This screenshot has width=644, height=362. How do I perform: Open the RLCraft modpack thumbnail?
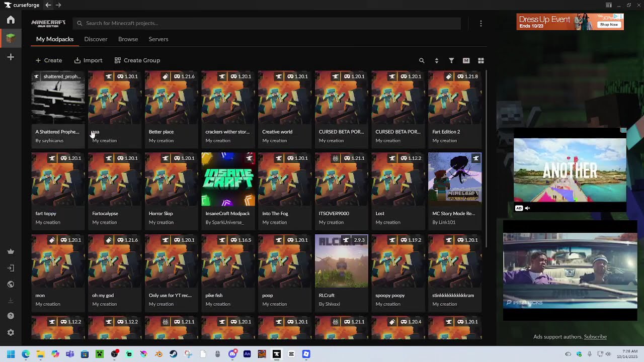(342, 261)
